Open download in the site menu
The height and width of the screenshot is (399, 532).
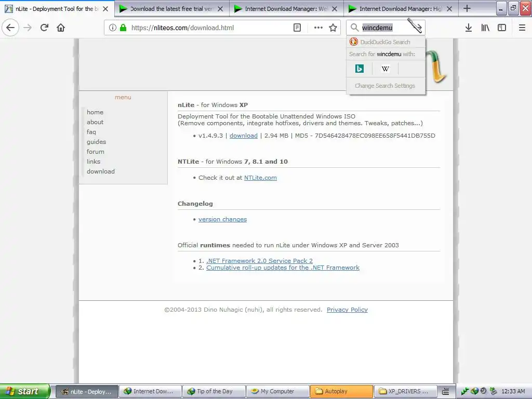100,171
